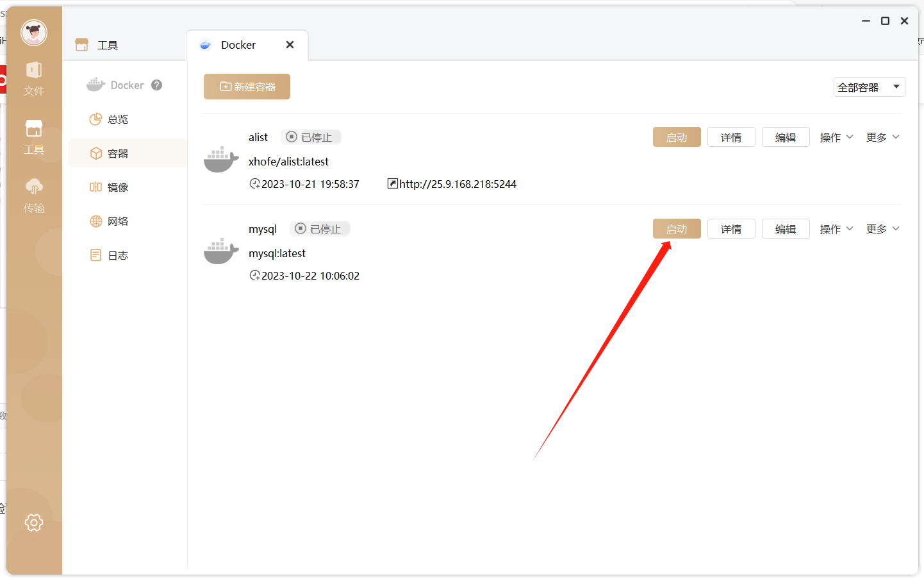Select the 容器 menu item
The width and height of the screenshot is (924, 581).
(128, 153)
